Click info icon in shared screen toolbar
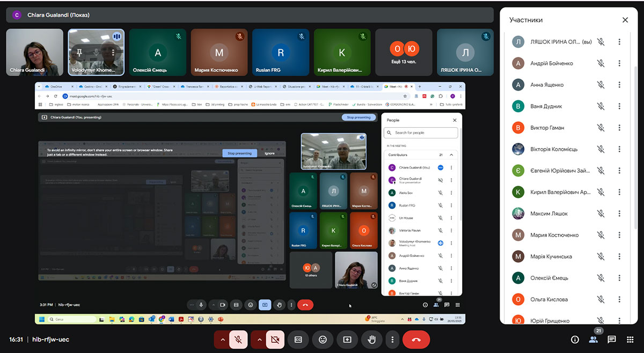Screen dimensions: 644x353 point(425,305)
